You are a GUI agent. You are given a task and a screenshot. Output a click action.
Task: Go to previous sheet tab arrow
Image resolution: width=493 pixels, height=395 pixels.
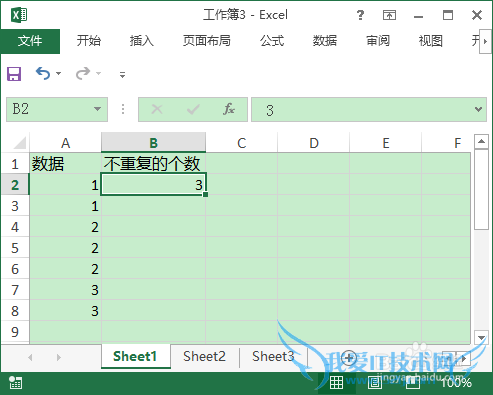(x=30, y=357)
